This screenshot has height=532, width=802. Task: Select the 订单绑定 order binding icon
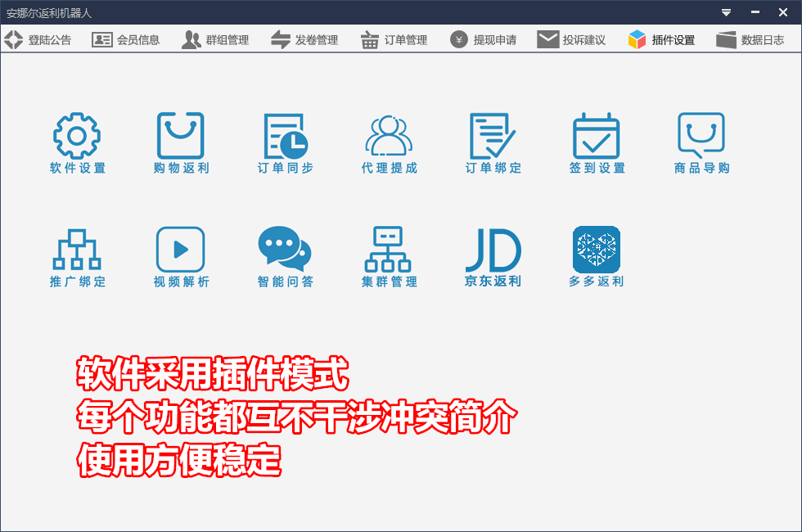[x=493, y=136]
